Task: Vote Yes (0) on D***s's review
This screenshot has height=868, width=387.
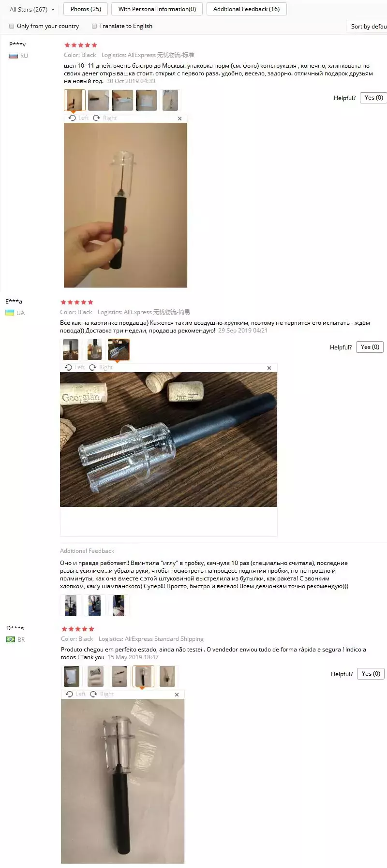Action: [371, 674]
